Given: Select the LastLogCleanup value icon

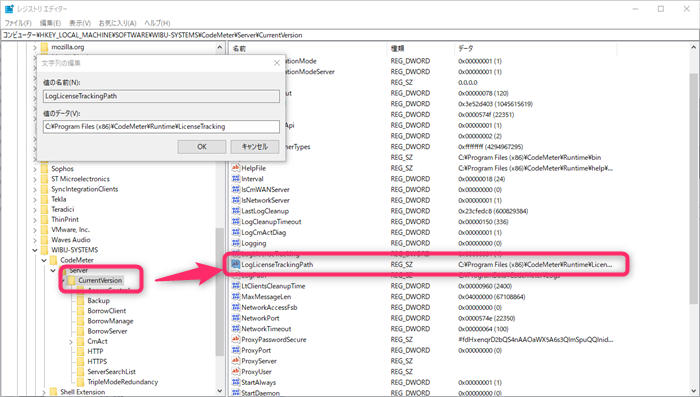Looking at the screenshot, I should [x=236, y=211].
